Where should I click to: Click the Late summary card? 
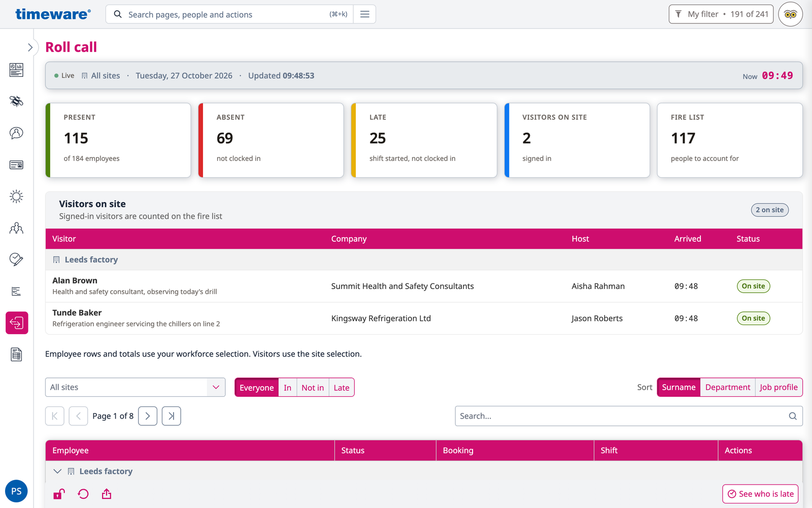424,140
